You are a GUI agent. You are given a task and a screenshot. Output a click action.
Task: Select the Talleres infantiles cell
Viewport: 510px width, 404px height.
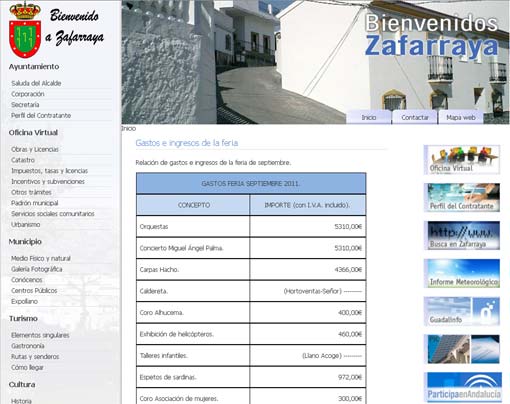[x=193, y=356]
